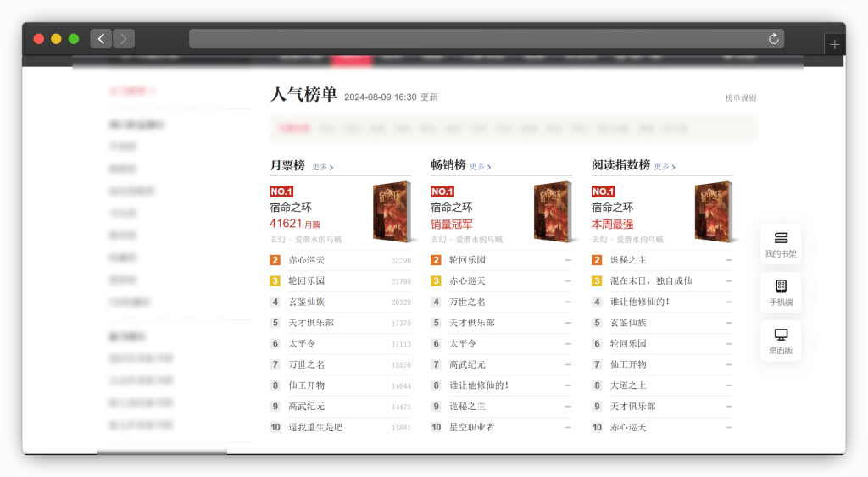Open rank 3 赤心巡天 in 畅销榜
Image resolution: width=868 pixels, height=477 pixels.
click(467, 281)
